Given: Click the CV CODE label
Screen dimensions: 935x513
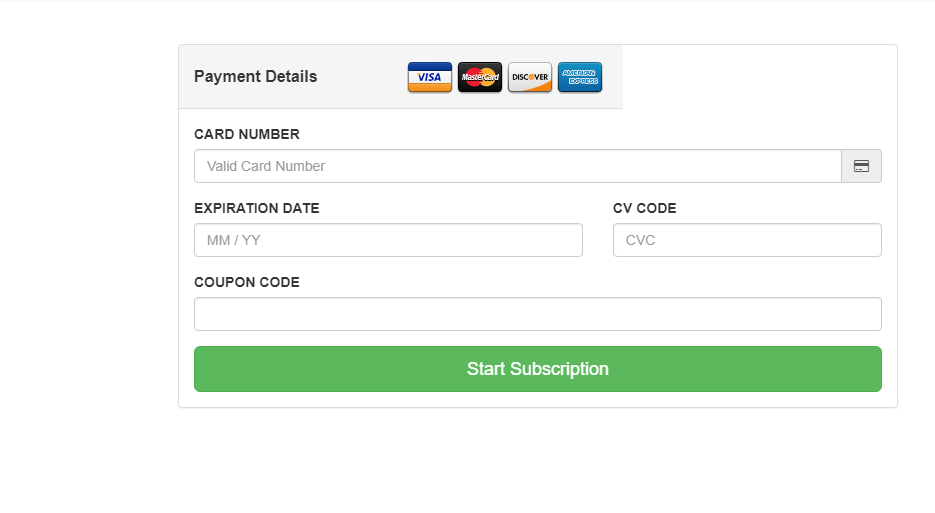Looking at the screenshot, I should [645, 208].
